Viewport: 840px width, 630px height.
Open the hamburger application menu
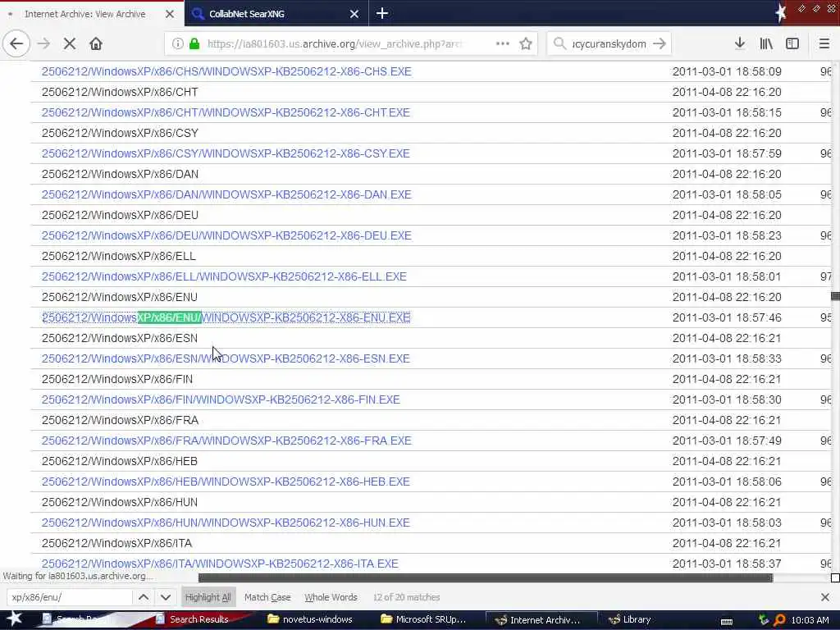point(824,44)
